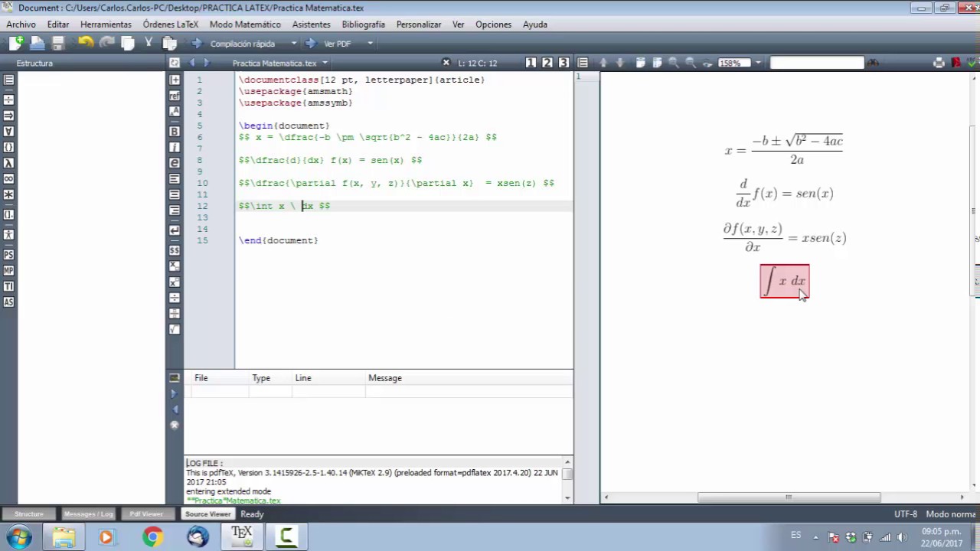Open the Opciones menu
The image size is (980, 551).
(493, 24)
